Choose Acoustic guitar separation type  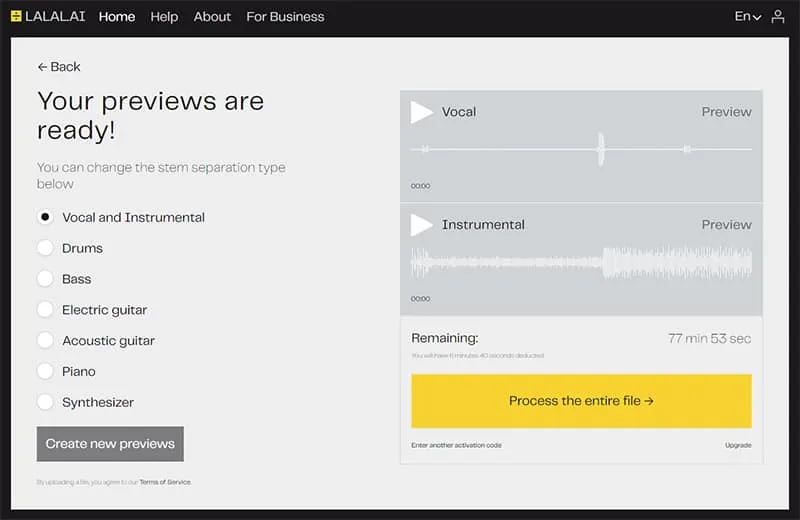45,340
